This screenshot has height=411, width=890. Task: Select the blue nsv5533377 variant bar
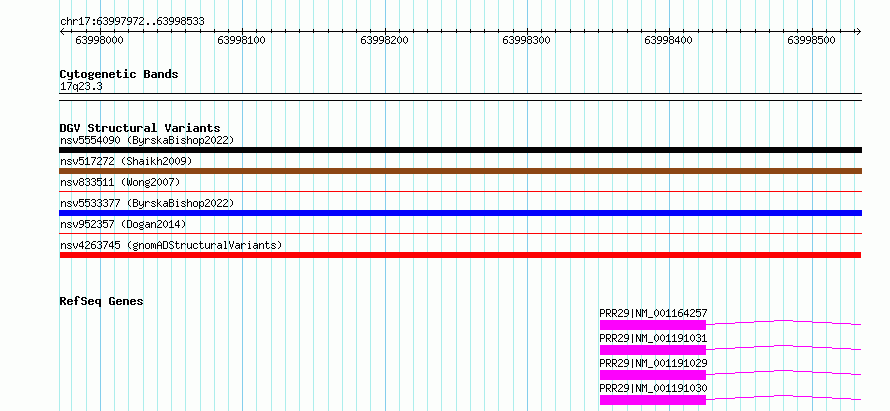(460, 213)
